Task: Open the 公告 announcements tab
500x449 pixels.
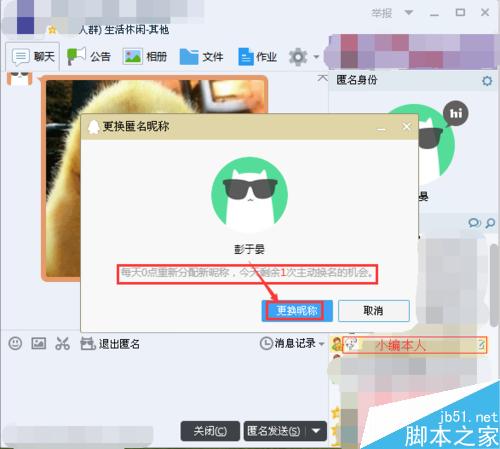Action: [x=88, y=57]
